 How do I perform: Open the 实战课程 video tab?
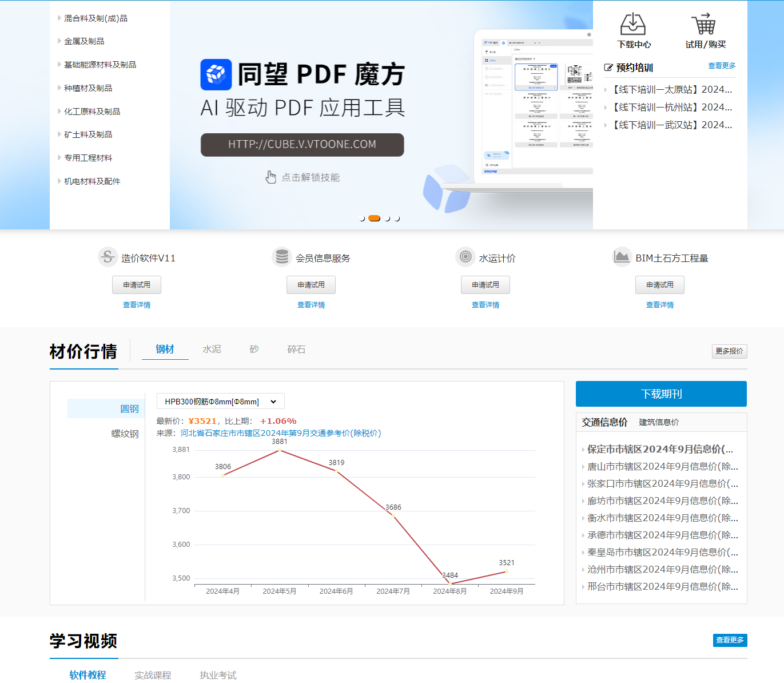[153, 676]
